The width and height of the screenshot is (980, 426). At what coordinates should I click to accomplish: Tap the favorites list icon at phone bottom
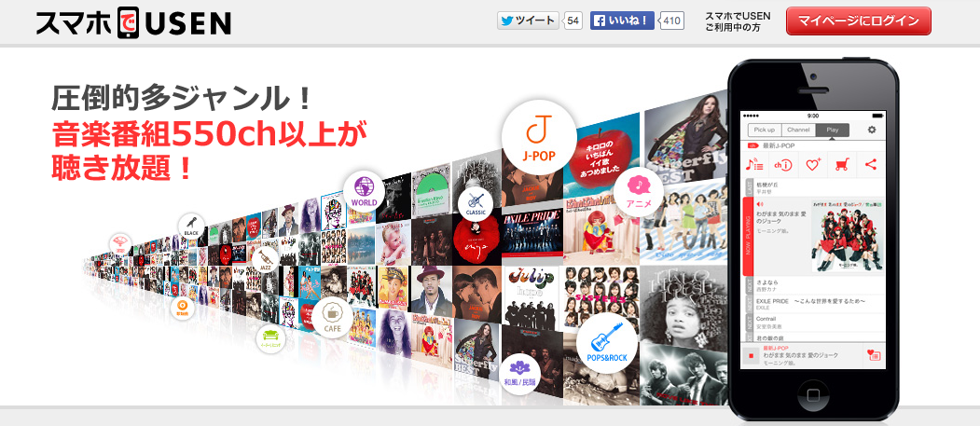tap(874, 356)
